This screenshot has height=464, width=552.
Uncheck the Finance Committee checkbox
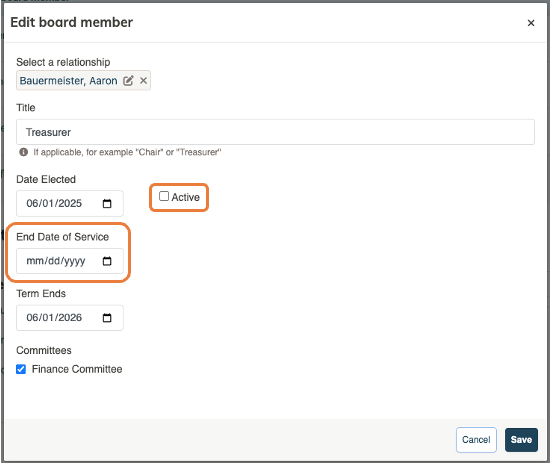pyautogui.click(x=21, y=369)
